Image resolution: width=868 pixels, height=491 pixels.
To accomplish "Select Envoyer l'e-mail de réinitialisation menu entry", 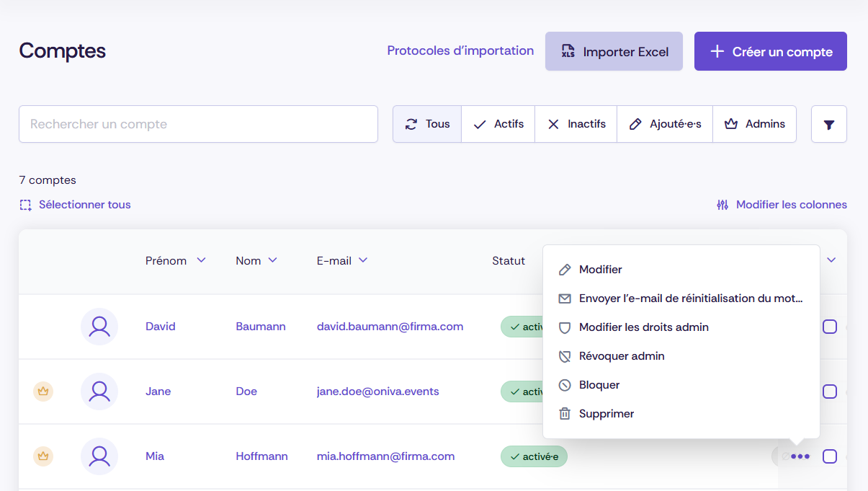I will pos(681,298).
